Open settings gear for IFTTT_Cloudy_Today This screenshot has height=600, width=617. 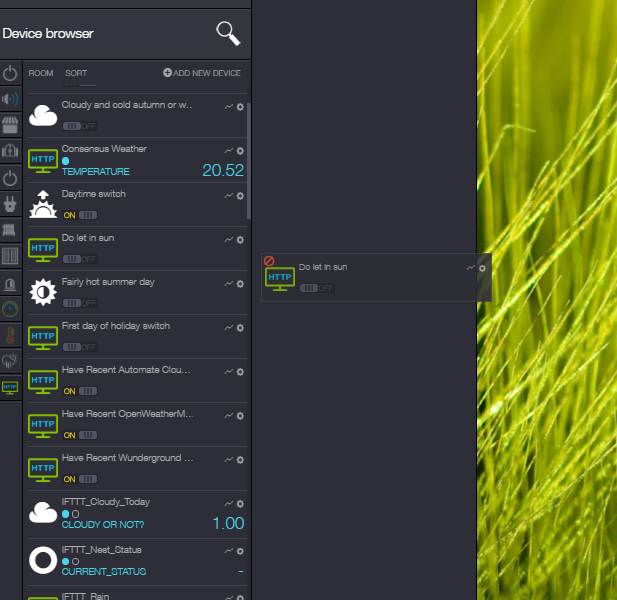(240, 503)
